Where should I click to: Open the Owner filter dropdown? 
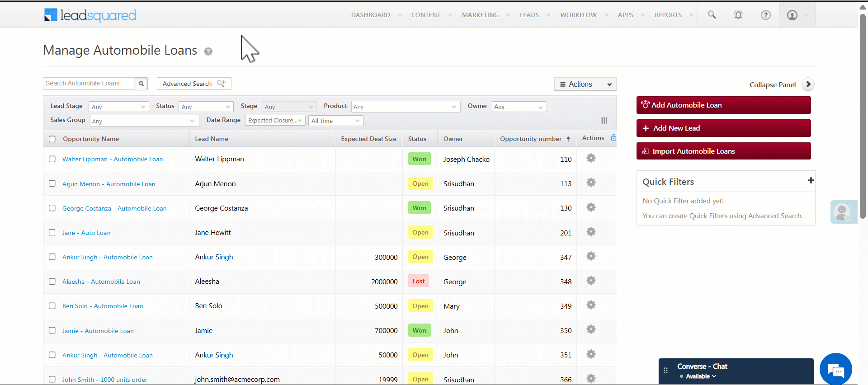519,107
